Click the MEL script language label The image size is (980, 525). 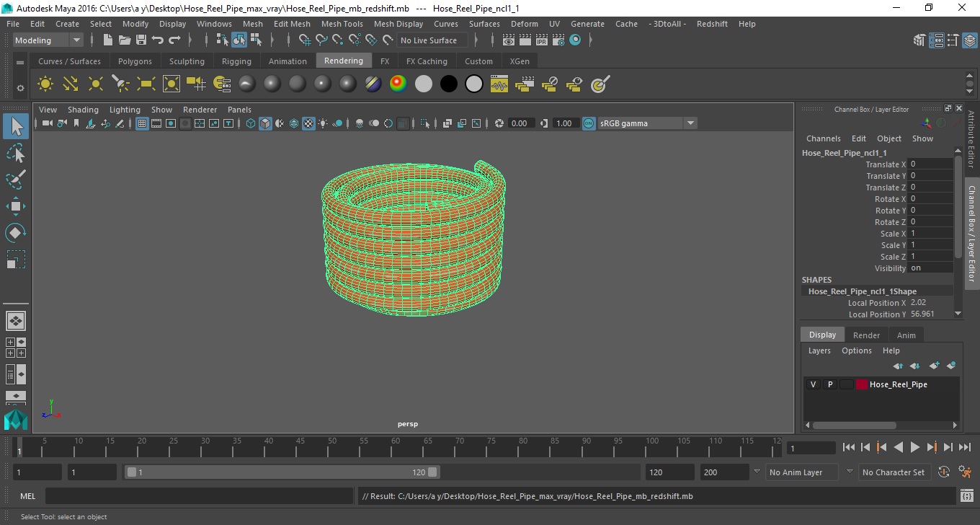tap(28, 496)
